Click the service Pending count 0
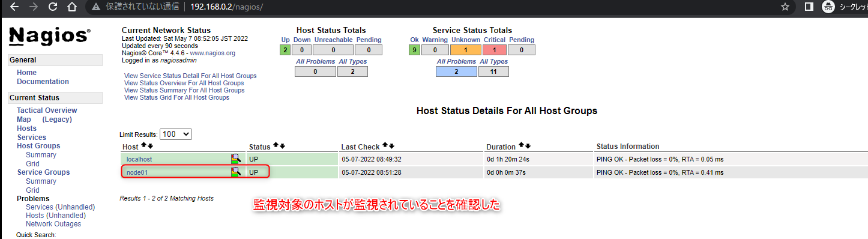The height and width of the screenshot is (239, 868). click(x=522, y=50)
